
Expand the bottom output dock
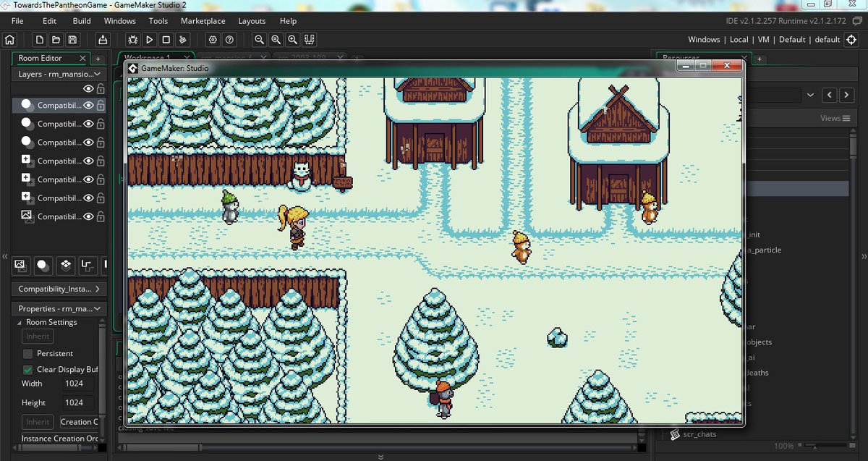pos(380,457)
